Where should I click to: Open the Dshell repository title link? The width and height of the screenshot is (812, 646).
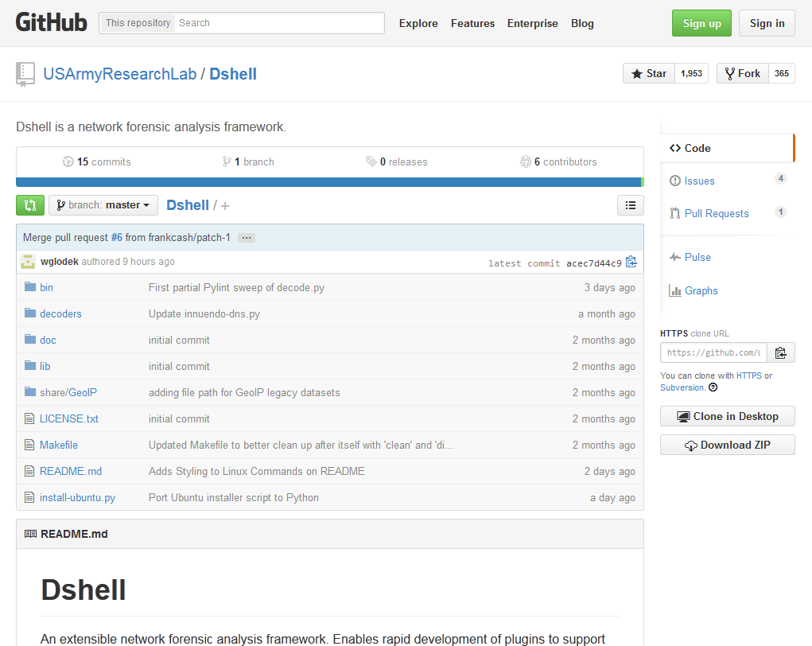[x=233, y=74]
